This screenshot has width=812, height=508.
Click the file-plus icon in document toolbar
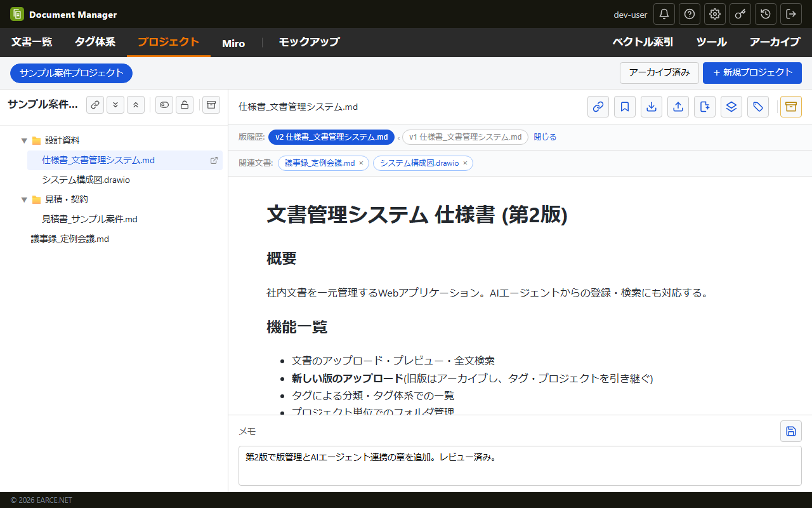[705, 107]
